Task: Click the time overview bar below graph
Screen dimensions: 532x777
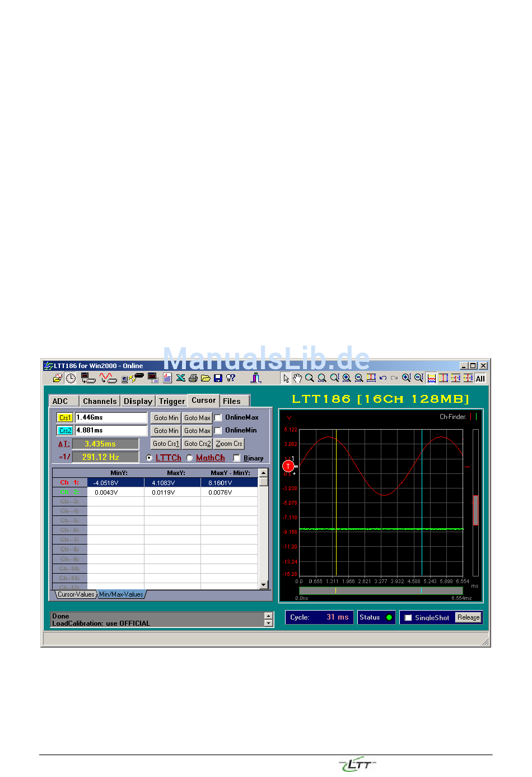Action: click(x=381, y=590)
